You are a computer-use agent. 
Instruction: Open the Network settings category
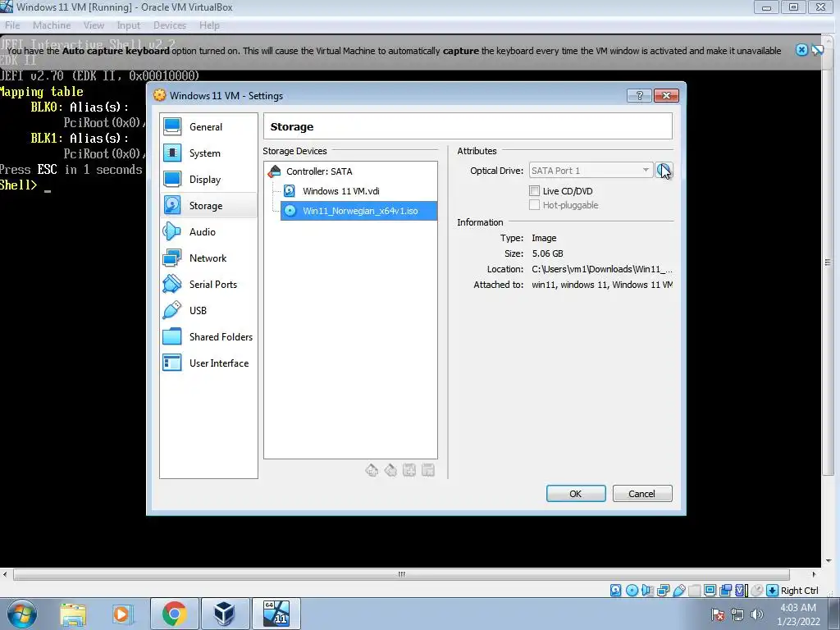(208, 258)
